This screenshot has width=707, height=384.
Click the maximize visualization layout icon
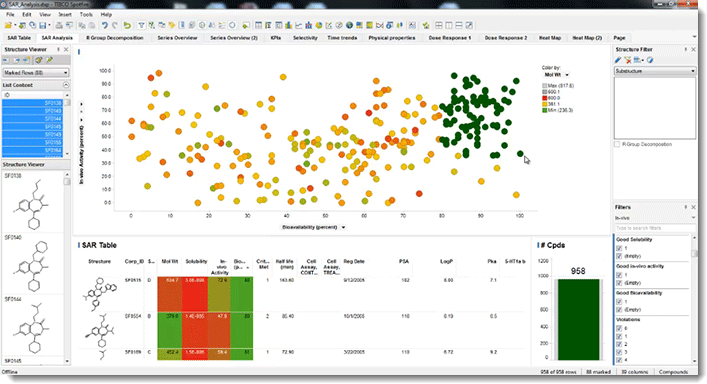click(x=469, y=25)
